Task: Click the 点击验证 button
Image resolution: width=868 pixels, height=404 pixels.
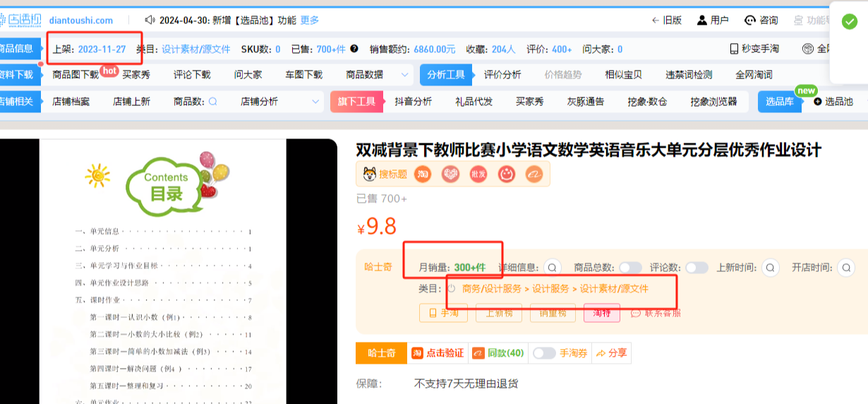Action: coord(438,353)
